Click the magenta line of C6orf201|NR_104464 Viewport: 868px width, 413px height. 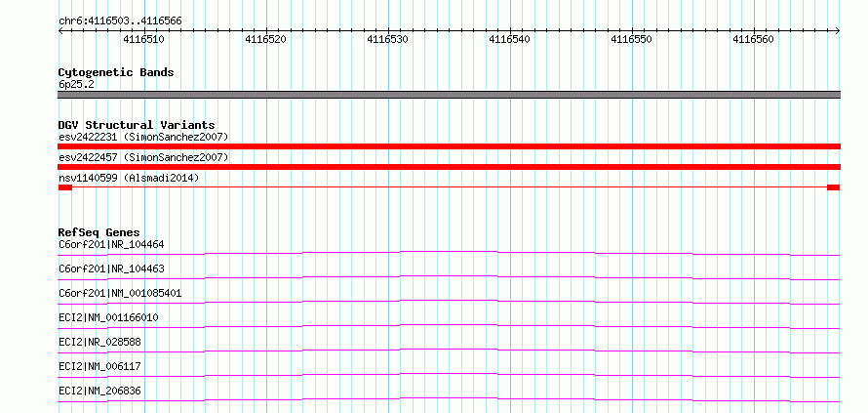pyautogui.click(x=449, y=253)
